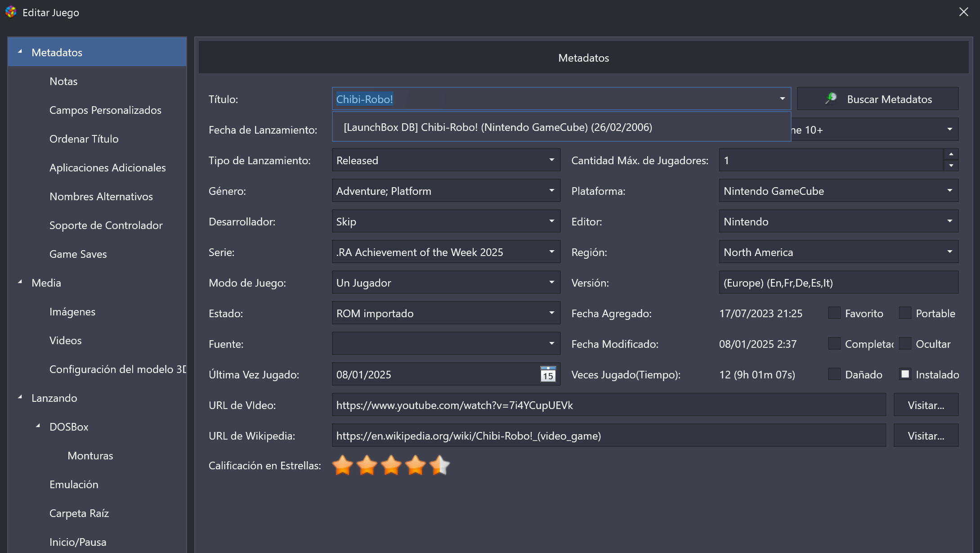Decrease the max players count arrow

click(951, 166)
